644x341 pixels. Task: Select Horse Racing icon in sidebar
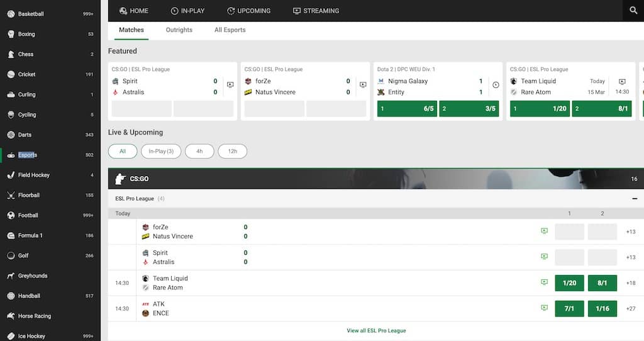click(11, 316)
